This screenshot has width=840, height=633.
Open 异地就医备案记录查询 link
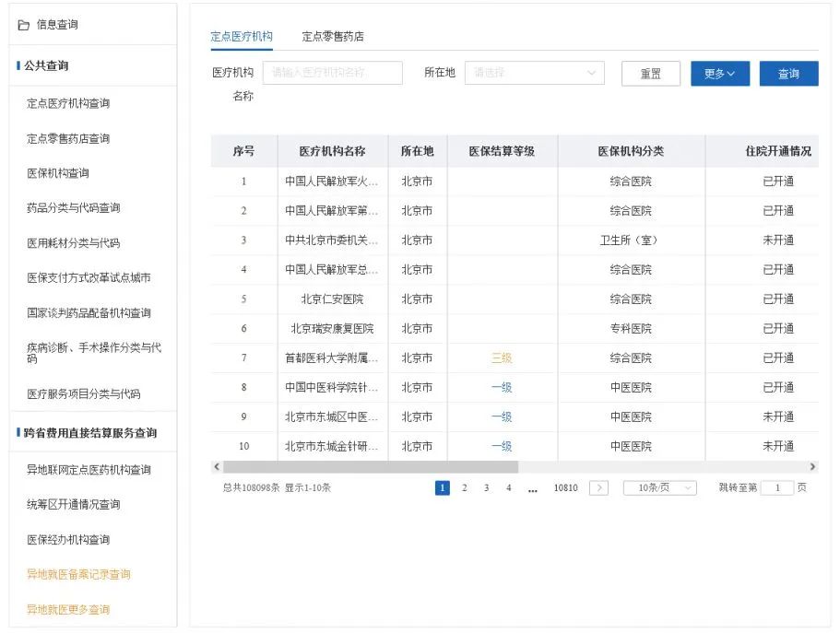point(78,575)
